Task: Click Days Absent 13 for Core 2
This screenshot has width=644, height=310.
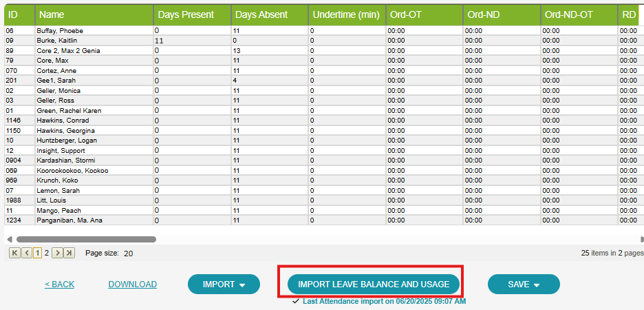Action: [x=237, y=50]
